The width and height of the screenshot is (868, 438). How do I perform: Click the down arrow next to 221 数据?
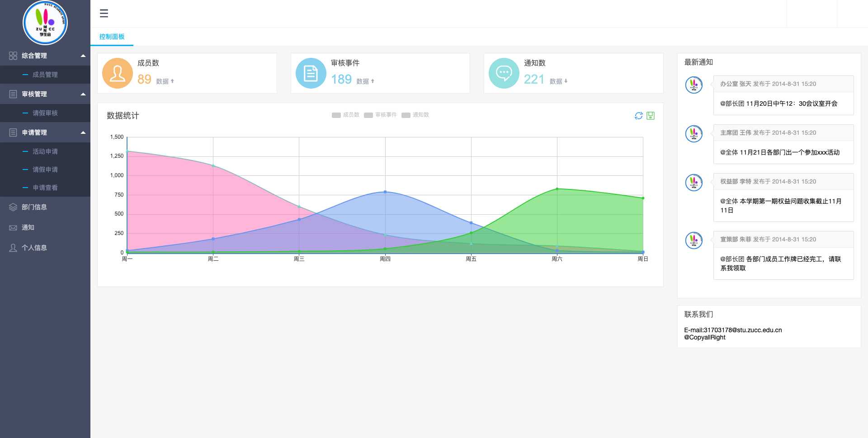[566, 81]
